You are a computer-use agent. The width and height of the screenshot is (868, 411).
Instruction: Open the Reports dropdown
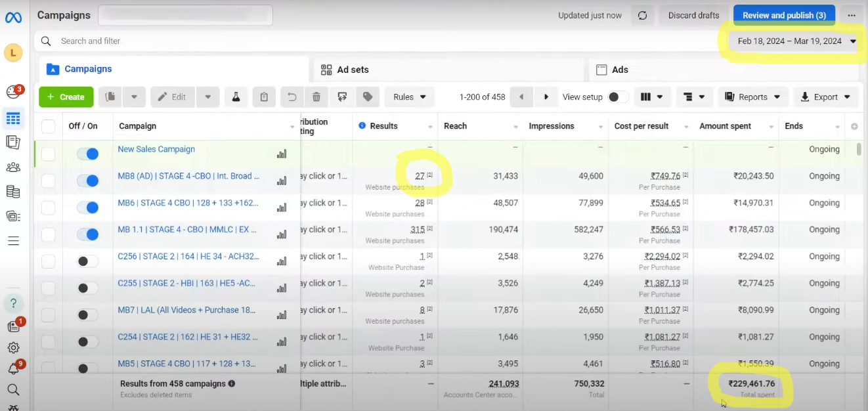[753, 97]
